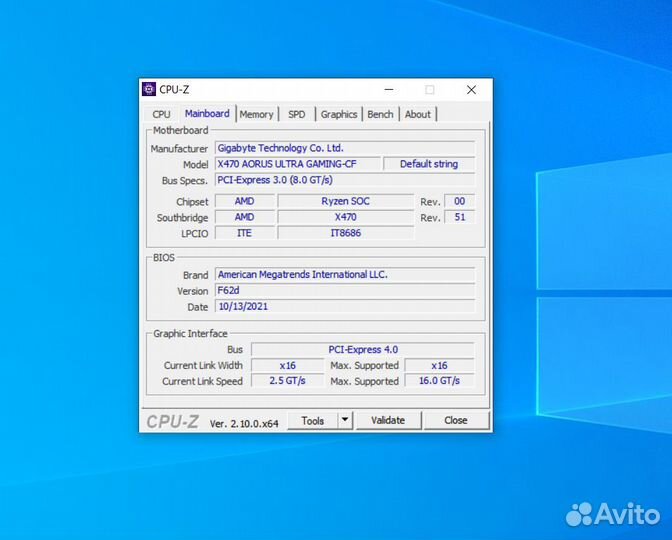672x540 pixels.
Task: Click the version label Ver. 2.10.0.x64
Action: (x=244, y=423)
